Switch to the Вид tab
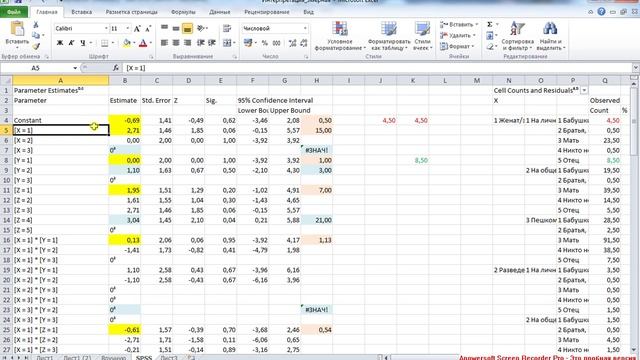Image resolution: width=640 pixels, height=360 pixels. point(308,12)
